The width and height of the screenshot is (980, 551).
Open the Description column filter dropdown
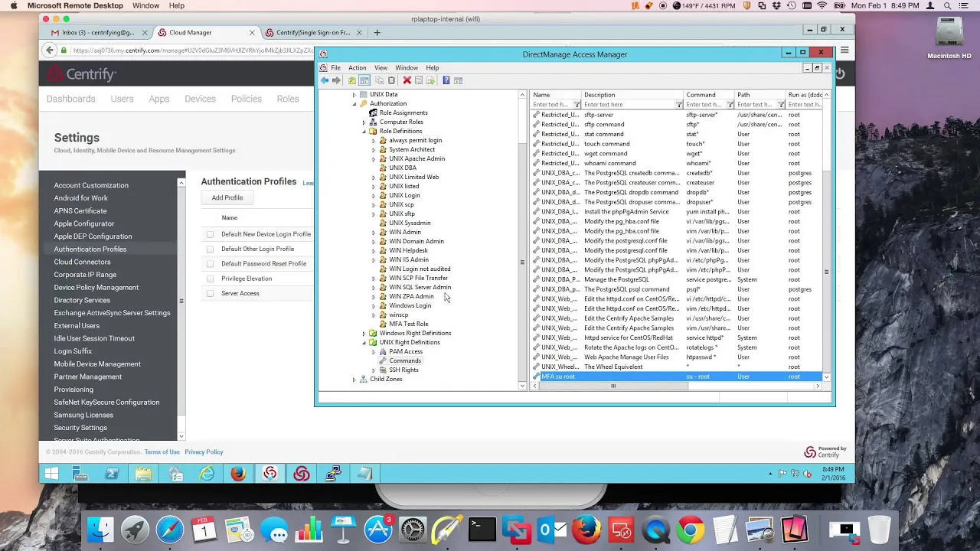(679, 105)
